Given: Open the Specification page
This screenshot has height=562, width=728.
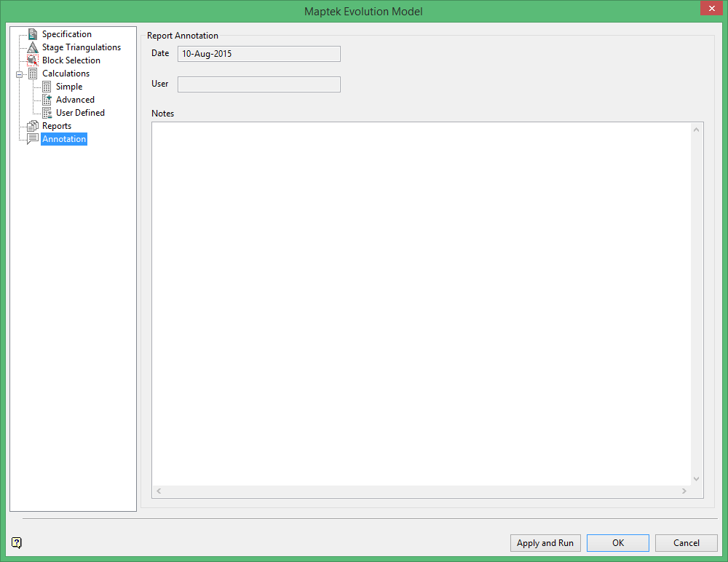Looking at the screenshot, I should [67, 34].
